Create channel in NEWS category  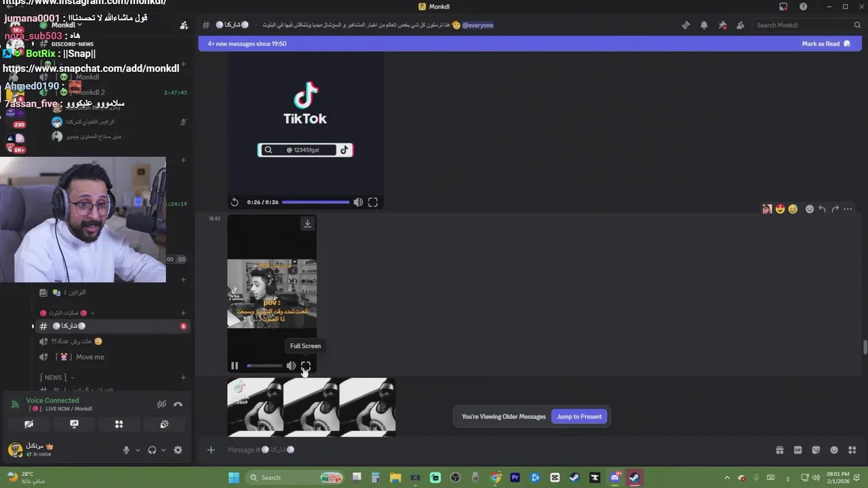183,378
